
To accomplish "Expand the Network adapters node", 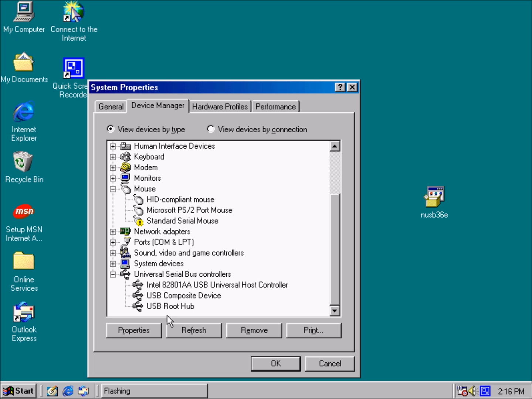I will tap(113, 231).
